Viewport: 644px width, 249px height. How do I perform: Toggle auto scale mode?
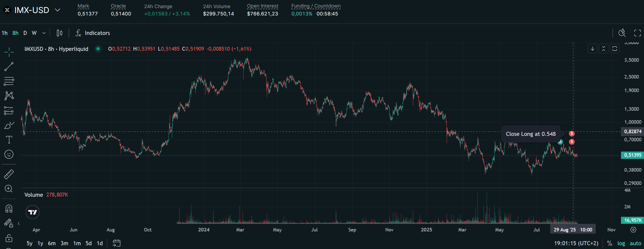point(636,243)
